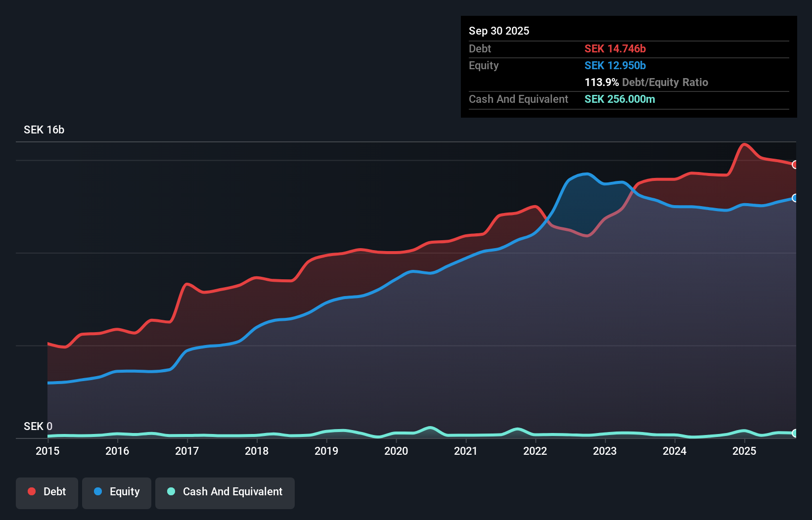Expand the Sep 30 2025 tooltip panel
The width and height of the screenshot is (812, 520).
tap(499, 31)
